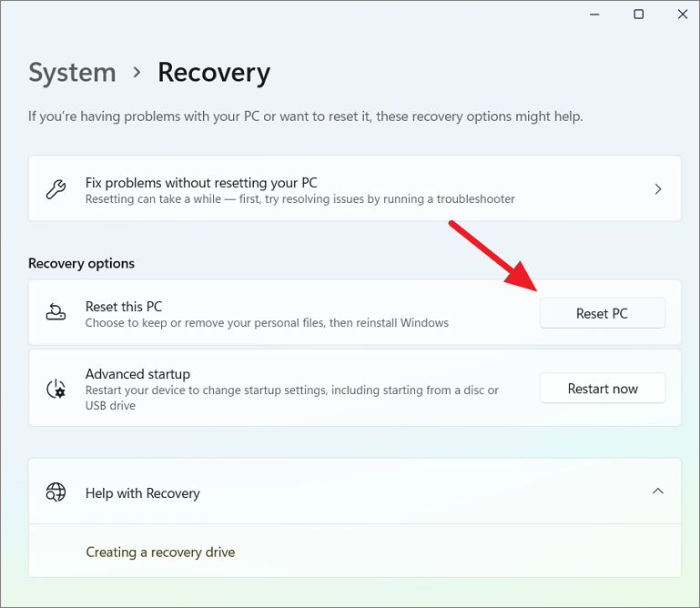Open Fix problems without resetting your PC

(355, 188)
